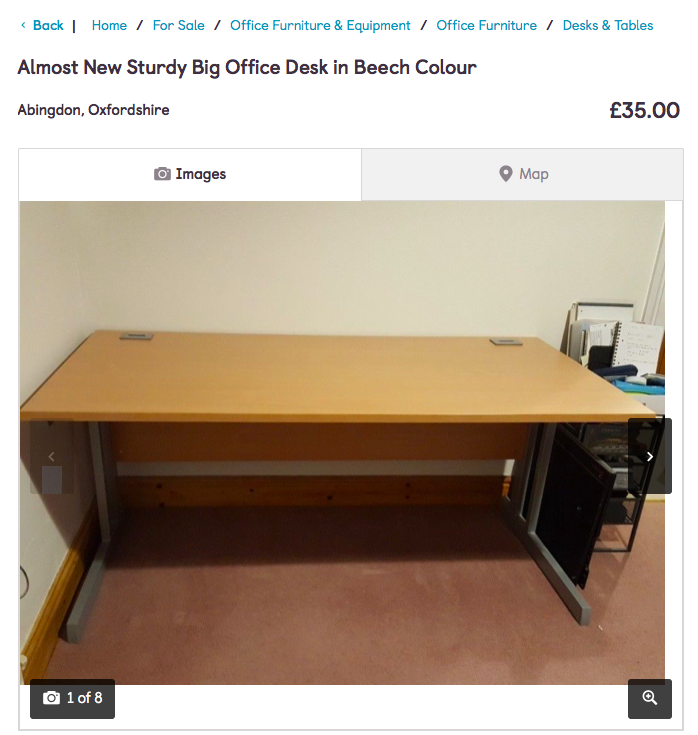The width and height of the screenshot is (698, 735).
Task: Click the main desk photo
Action: [x=342, y=442]
